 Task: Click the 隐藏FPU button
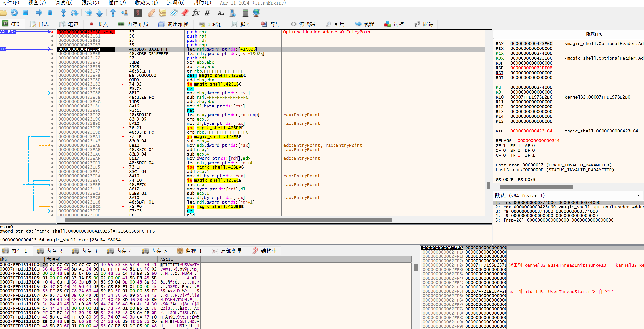pyautogui.click(x=594, y=34)
